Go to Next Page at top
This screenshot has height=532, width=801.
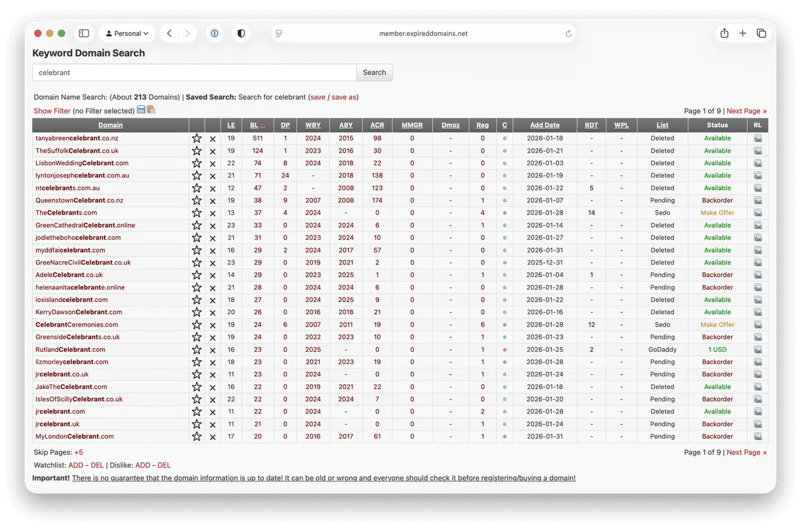click(x=747, y=111)
